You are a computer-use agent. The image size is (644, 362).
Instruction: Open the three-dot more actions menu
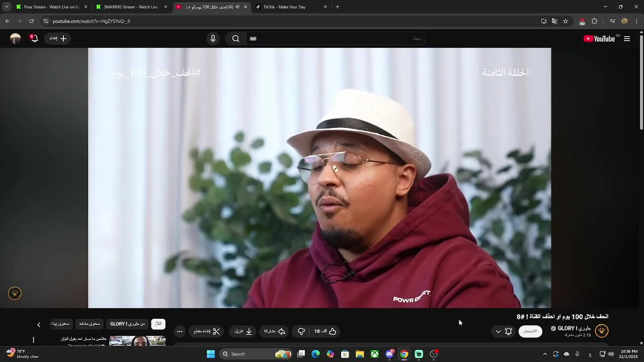click(x=180, y=331)
